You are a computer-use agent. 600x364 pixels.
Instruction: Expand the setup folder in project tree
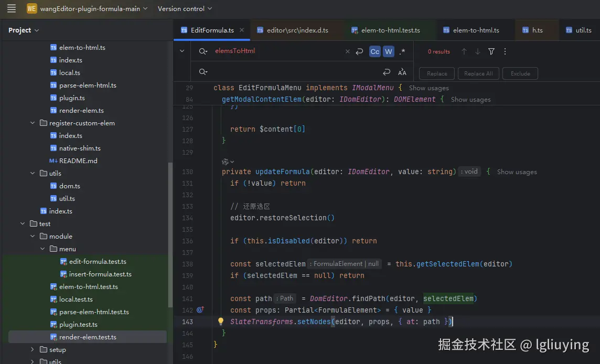tap(33, 350)
